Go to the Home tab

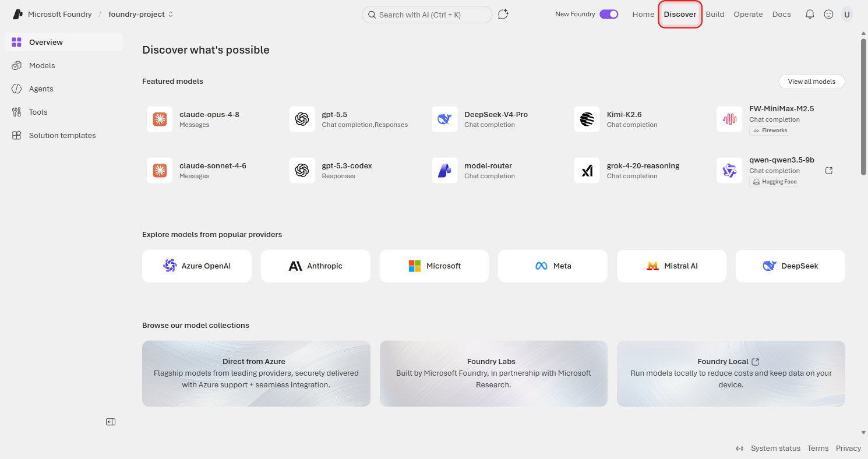point(643,15)
